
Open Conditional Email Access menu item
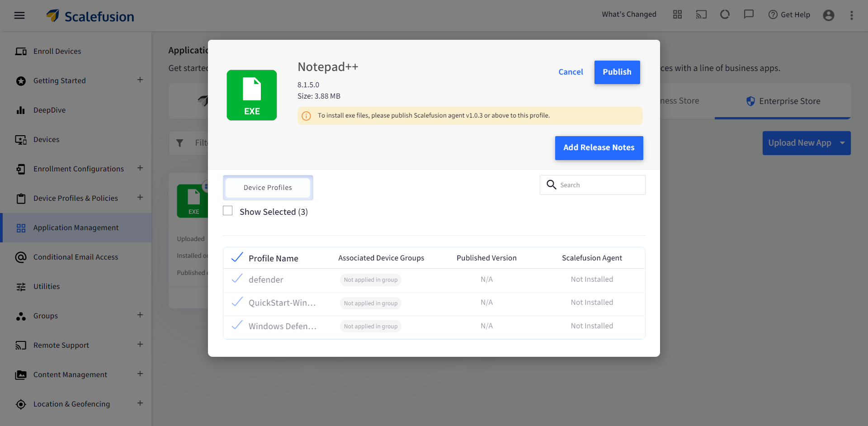pos(76,257)
